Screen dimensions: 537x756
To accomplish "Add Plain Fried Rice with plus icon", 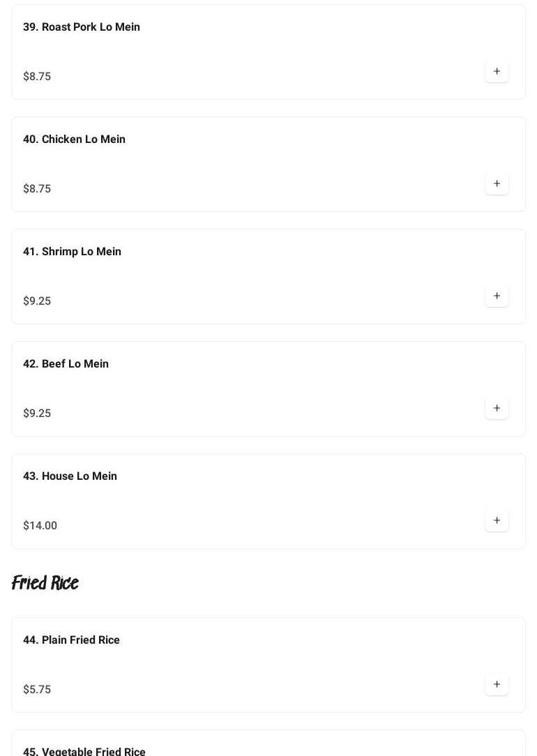I will click(x=497, y=685).
